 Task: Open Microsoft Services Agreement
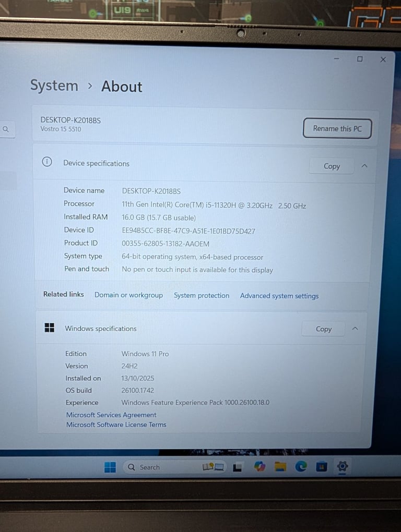point(111,415)
